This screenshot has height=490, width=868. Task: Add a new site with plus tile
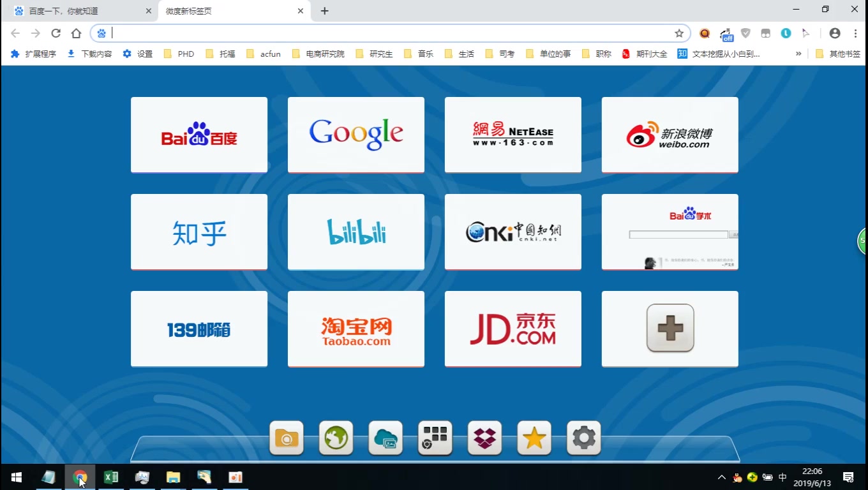(x=670, y=329)
